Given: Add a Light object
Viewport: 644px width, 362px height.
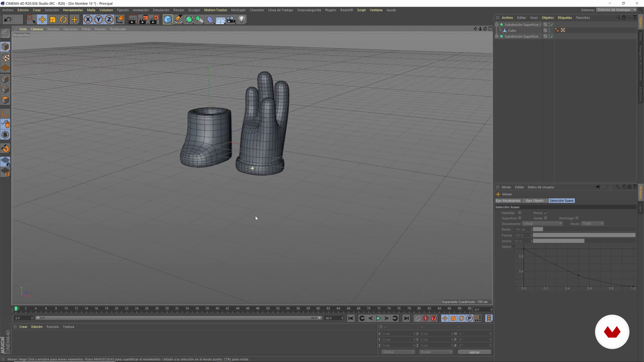Looking at the screenshot, I should [x=242, y=19].
